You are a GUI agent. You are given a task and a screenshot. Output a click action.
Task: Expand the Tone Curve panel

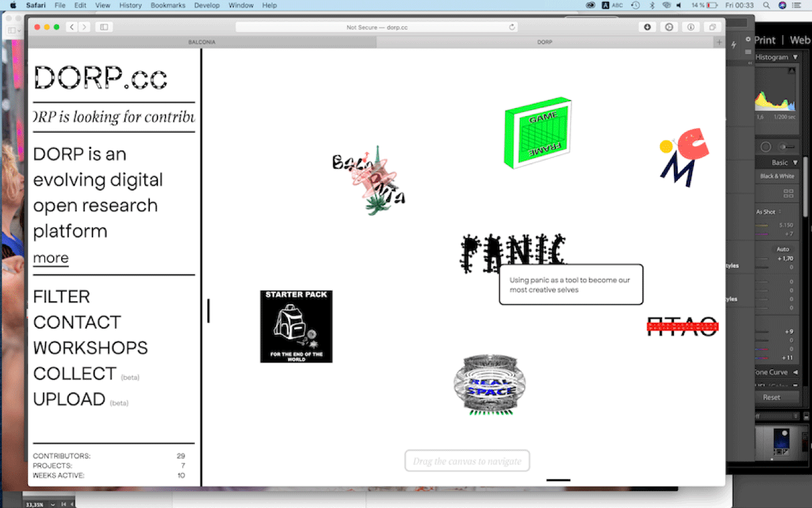(795, 372)
